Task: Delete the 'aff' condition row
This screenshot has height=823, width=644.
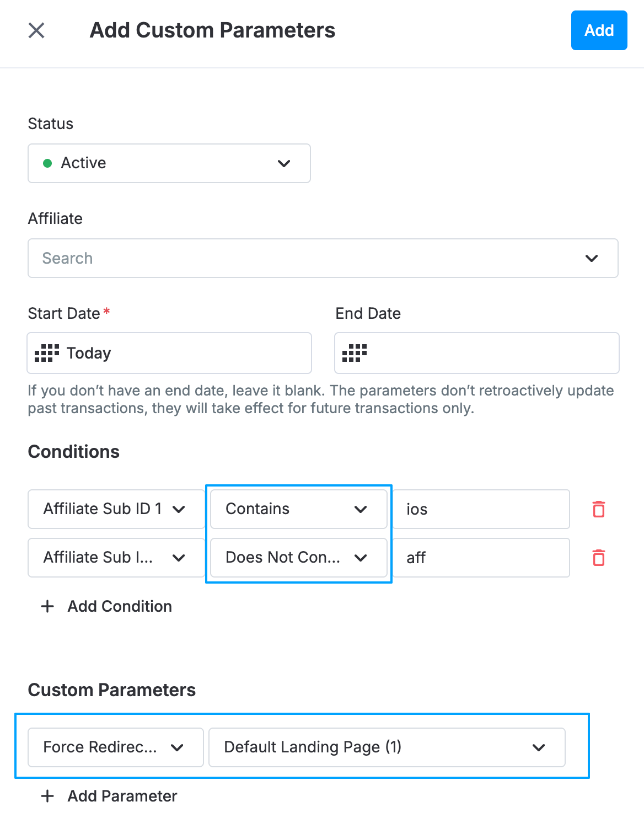Action: coord(599,558)
